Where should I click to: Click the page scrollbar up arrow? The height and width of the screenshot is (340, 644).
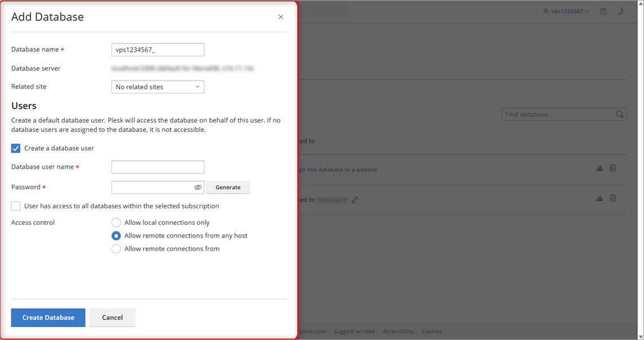pyautogui.click(x=640, y=3)
